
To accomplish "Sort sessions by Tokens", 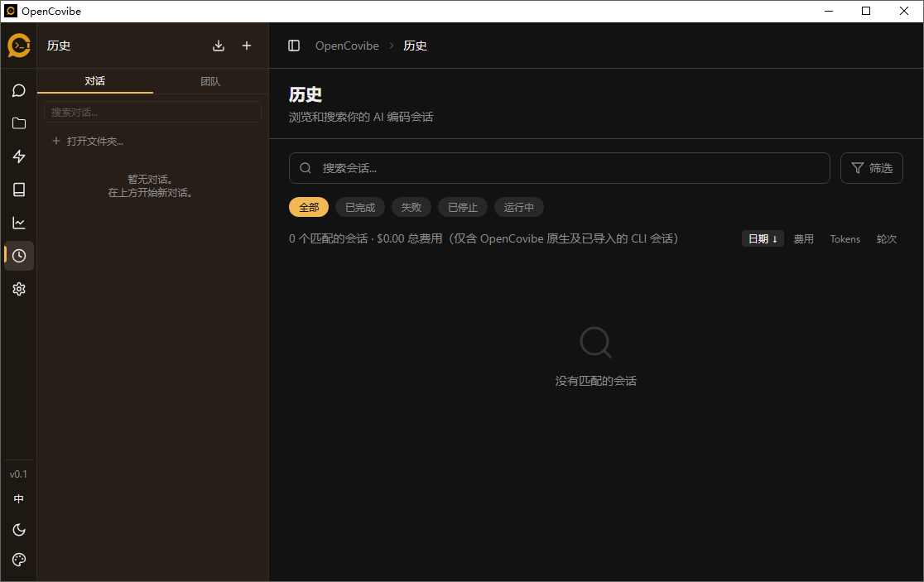I will (845, 238).
